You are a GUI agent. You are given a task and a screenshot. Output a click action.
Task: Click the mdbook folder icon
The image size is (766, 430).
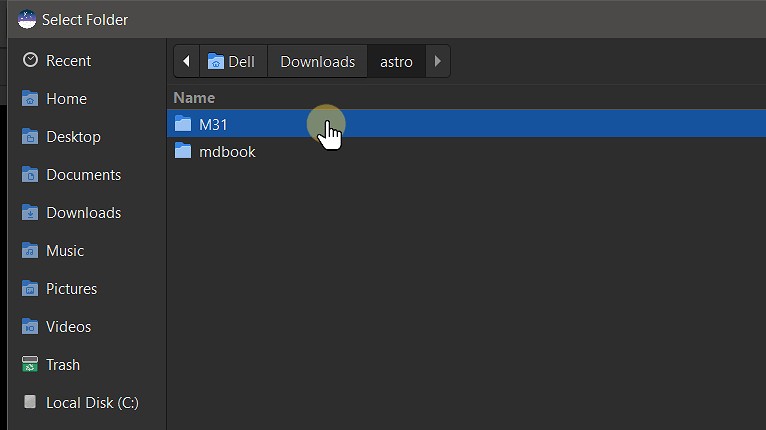click(182, 152)
